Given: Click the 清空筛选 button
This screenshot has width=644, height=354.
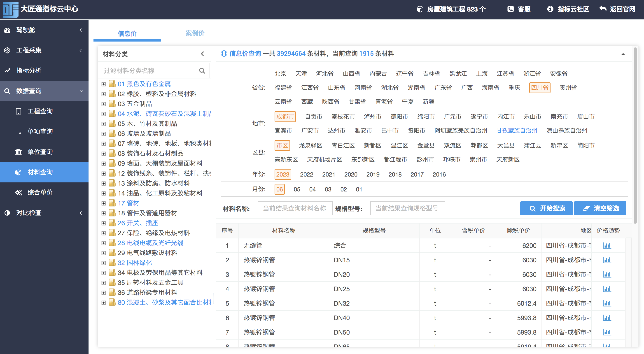Looking at the screenshot, I should click(x=600, y=209).
